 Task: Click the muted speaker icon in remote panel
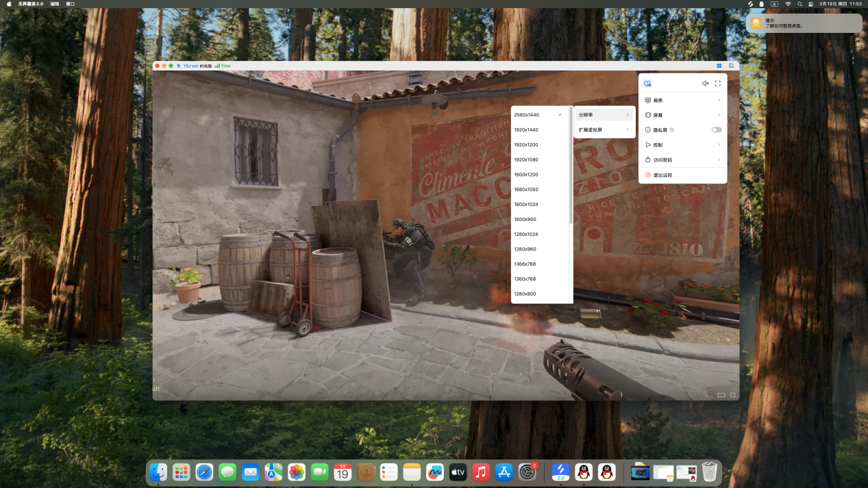tap(705, 84)
